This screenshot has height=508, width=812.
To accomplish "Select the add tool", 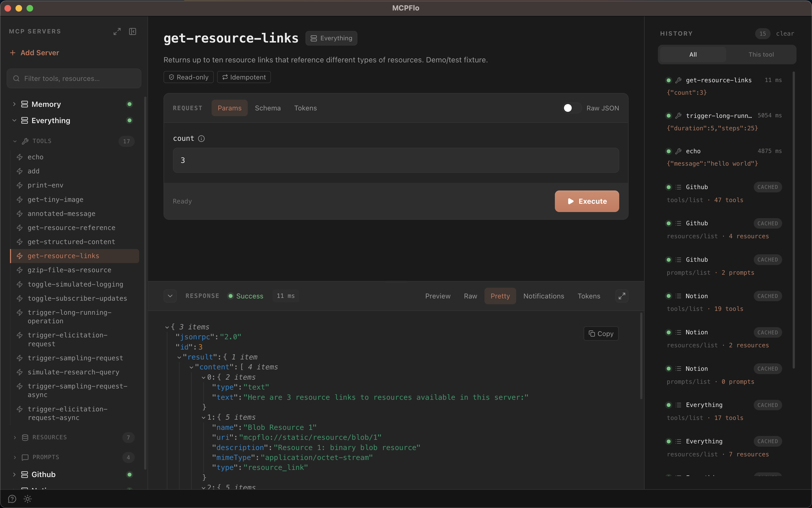I will 75,171.
